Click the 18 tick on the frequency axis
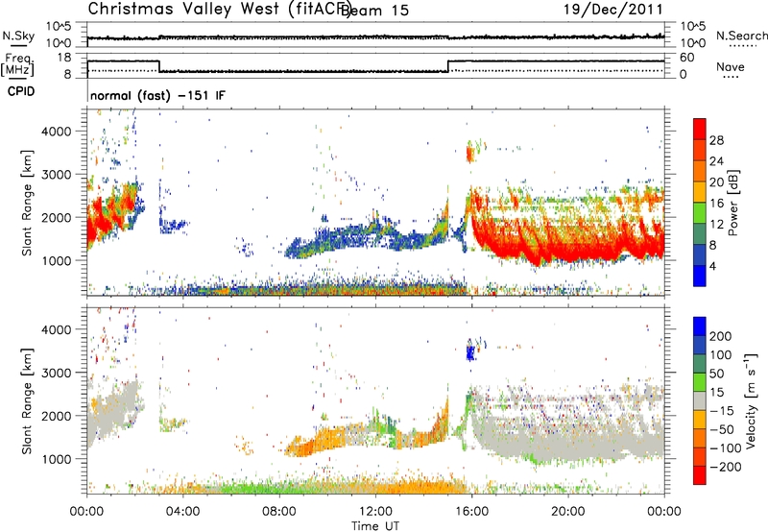This screenshot has height=532, width=768. 63,58
